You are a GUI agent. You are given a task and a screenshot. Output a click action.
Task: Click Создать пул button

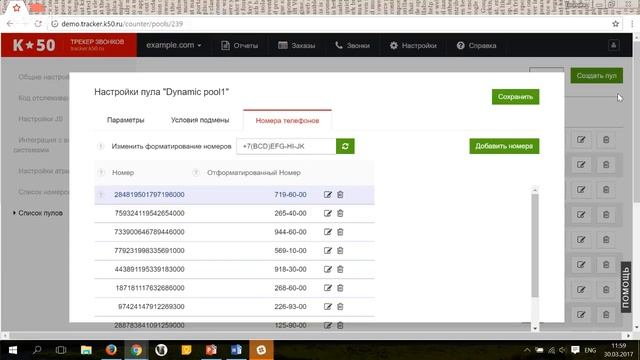click(x=597, y=76)
